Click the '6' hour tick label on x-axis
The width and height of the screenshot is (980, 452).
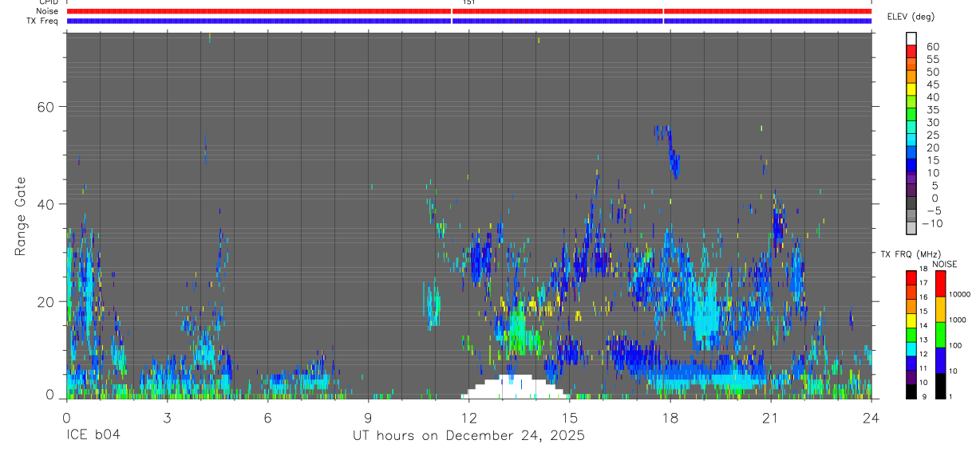pyautogui.click(x=267, y=418)
